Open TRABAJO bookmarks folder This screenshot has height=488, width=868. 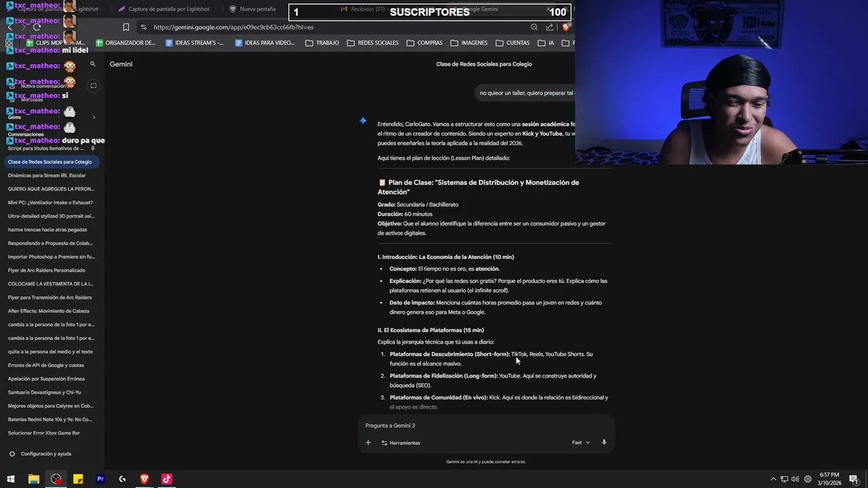(322, 43)
